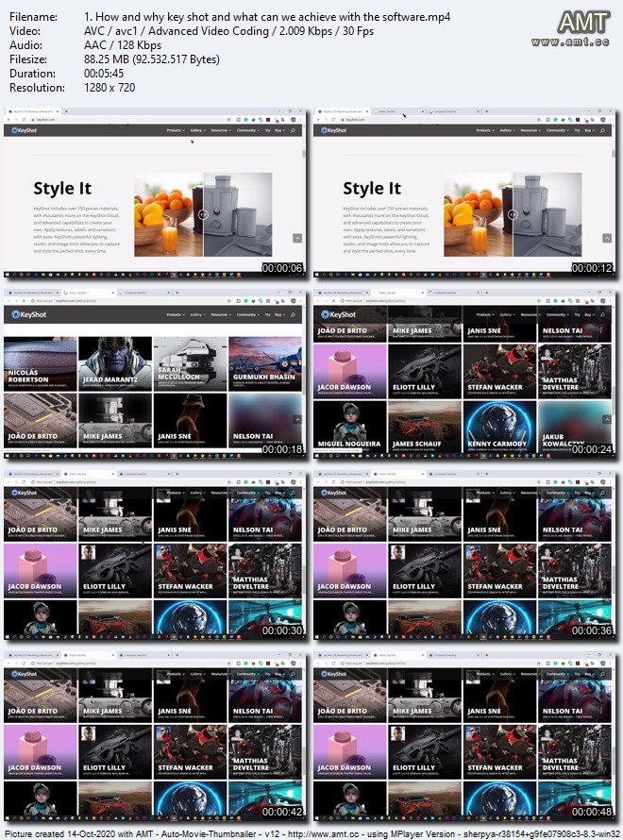The height and width of the screenshot is (840, 623).
Task: Click search magnifier icon in the 00:00:24 frame
Action: (602, 314)
